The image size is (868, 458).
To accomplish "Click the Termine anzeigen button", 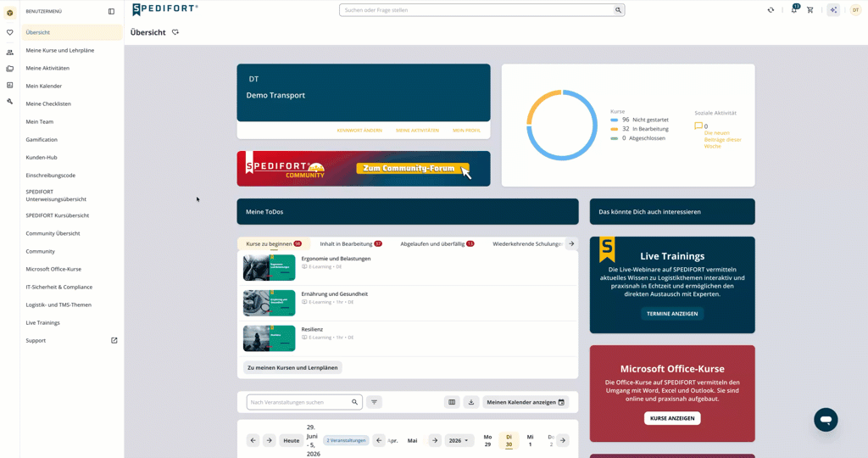I will [672, 314].
